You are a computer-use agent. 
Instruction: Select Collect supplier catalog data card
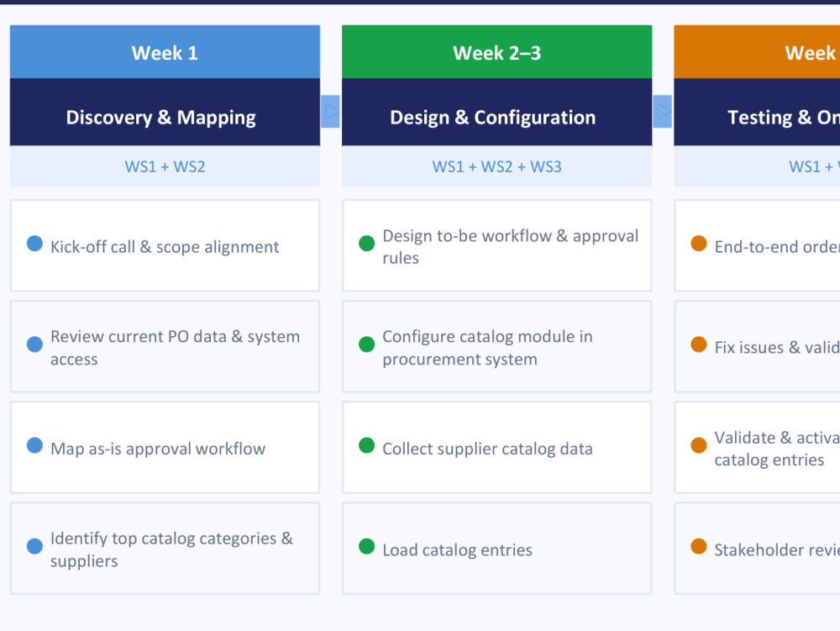[496, 447]
